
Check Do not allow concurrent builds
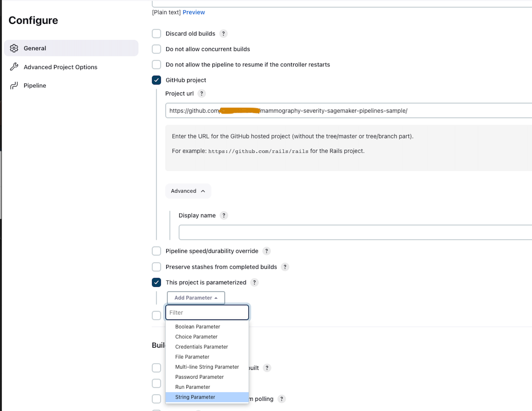click(x=156, y=49)
